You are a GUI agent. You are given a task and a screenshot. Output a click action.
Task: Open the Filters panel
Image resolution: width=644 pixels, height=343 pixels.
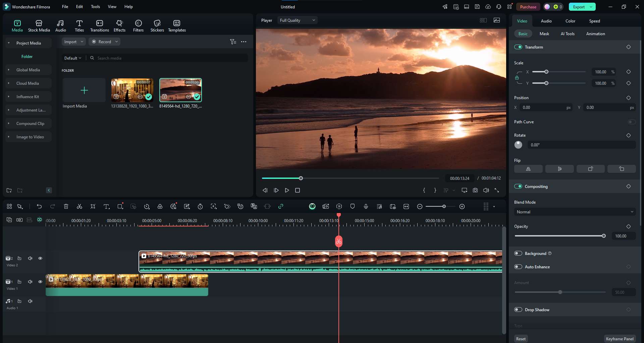click(138, 26)
